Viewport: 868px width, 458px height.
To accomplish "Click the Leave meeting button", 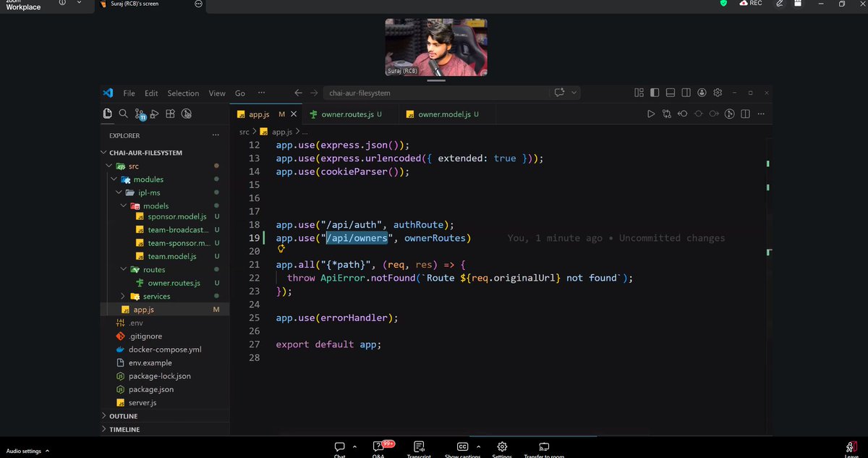I will click(851, 449).
